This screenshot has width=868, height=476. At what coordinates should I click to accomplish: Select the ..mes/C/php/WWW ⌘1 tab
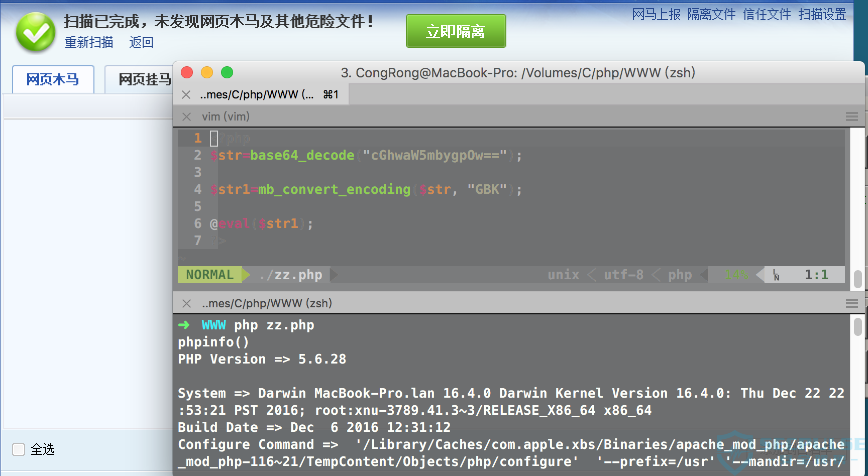tap(261, 94)
